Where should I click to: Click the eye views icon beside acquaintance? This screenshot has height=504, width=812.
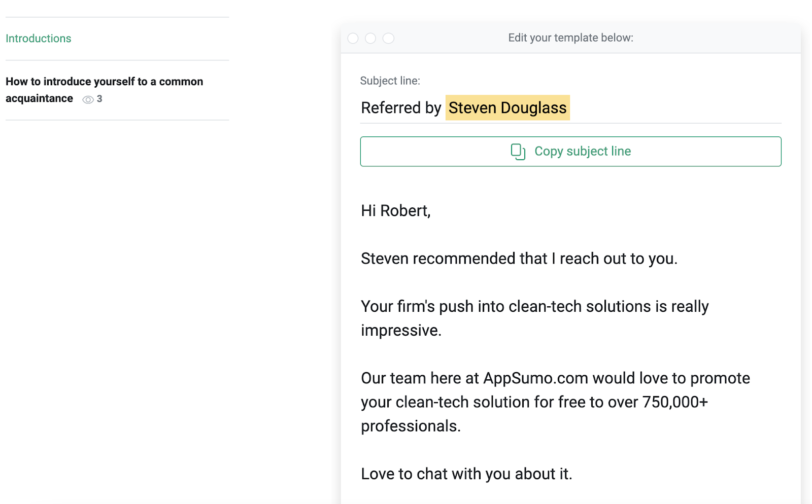click(88, 99)
